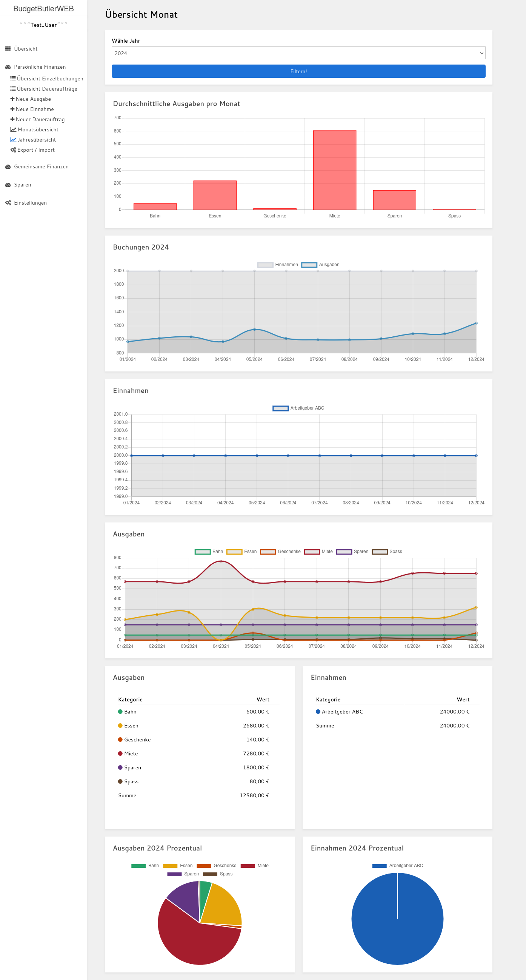The height and width of the screenshot is (980, 526).
Task: Open the Wähle Jahr dropdown
Action: pyautogui.click(x=298, y=53)
